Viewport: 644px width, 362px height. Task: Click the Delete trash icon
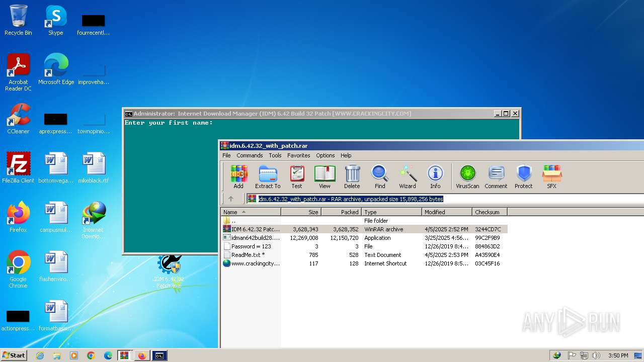tap(352, 177)
